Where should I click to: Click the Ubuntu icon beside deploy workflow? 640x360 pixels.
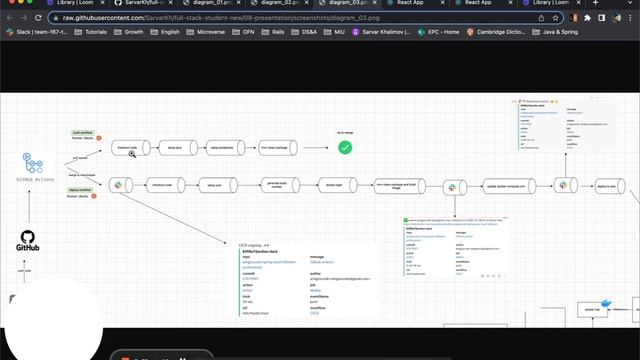[94, 196]
